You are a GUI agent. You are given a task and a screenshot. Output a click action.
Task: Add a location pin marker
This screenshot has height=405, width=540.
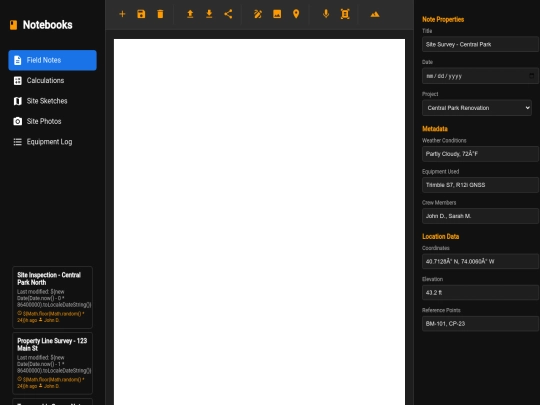pos(296,14)
